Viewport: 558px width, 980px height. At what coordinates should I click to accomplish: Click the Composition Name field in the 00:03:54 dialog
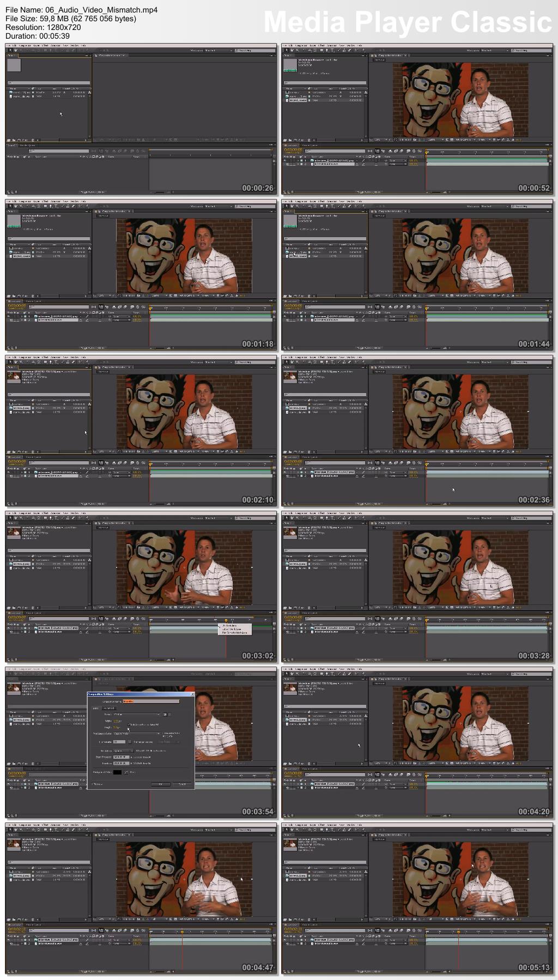coord(151,701)
